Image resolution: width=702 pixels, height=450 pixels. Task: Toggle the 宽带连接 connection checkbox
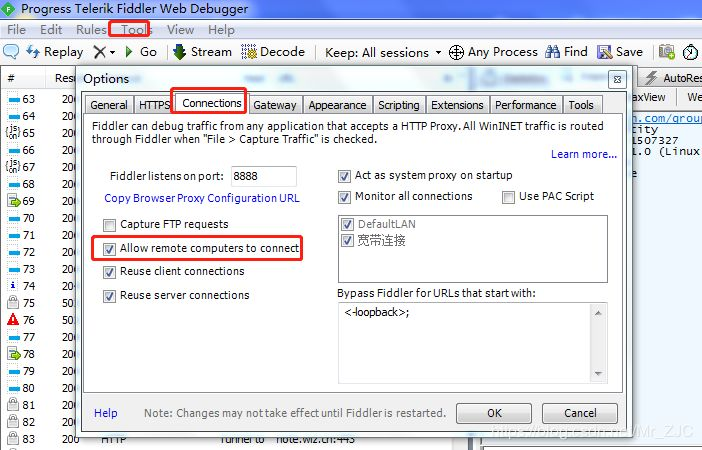tap(347, 240)
